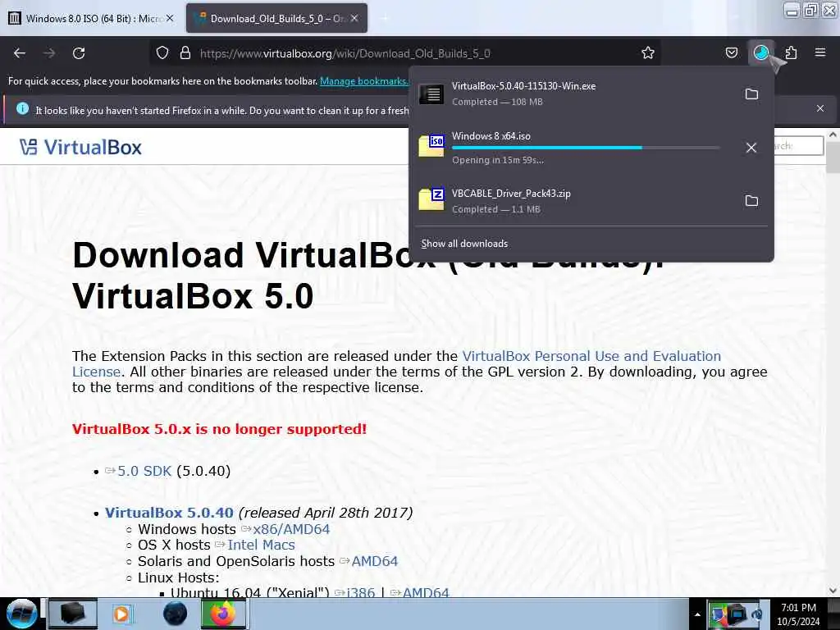
Task: Select the Download_Old_Builds_5_0 tab
Action: tap(277, 18)
